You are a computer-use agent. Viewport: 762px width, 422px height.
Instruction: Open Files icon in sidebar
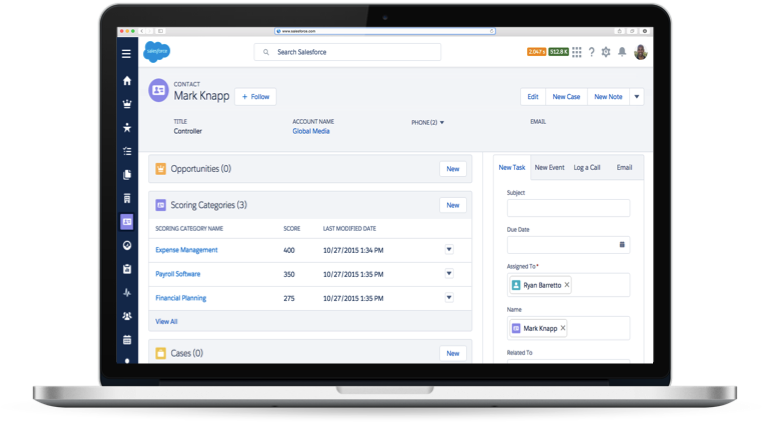tap(127, 175)
